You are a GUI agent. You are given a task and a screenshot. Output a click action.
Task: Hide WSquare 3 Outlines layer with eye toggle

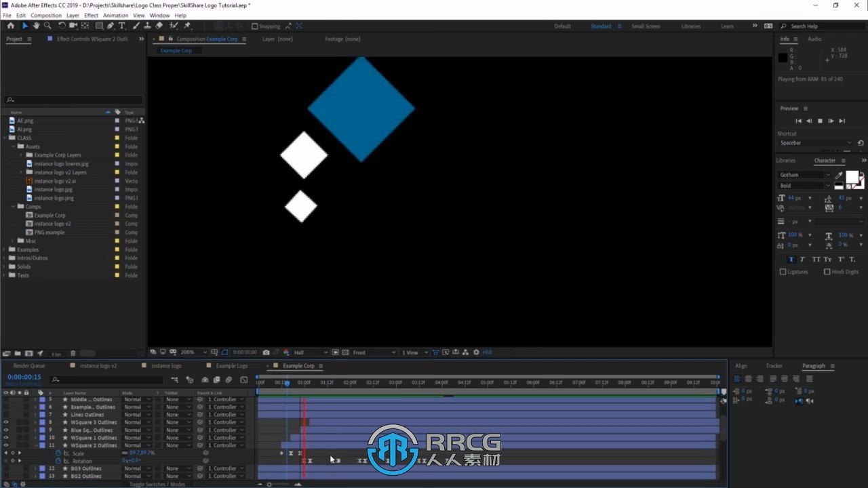point(6,422)
